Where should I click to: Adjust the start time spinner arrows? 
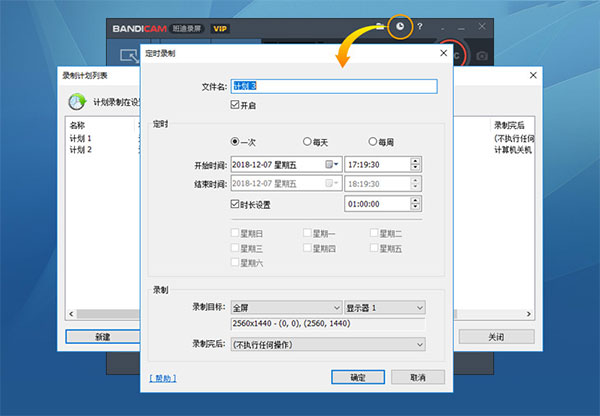(x=415, y=165)
